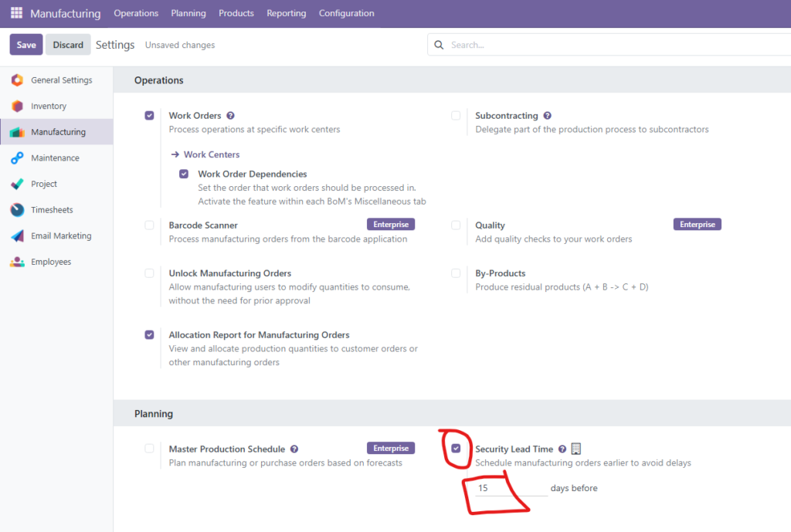Uncheck the Work Order Dependencies checkbox
The width and height of the screenshot is (791, 532).
tap(184, 174)
